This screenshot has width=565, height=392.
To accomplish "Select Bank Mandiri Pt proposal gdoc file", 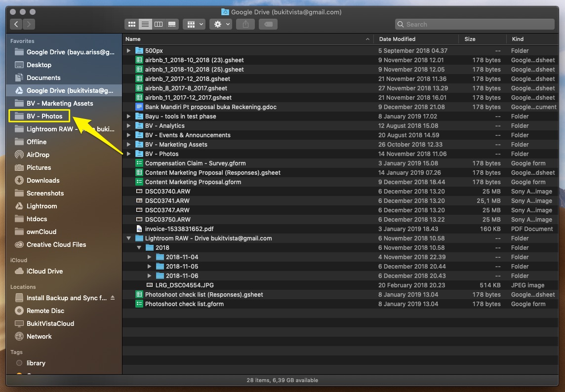I will (x=340, y=107).
